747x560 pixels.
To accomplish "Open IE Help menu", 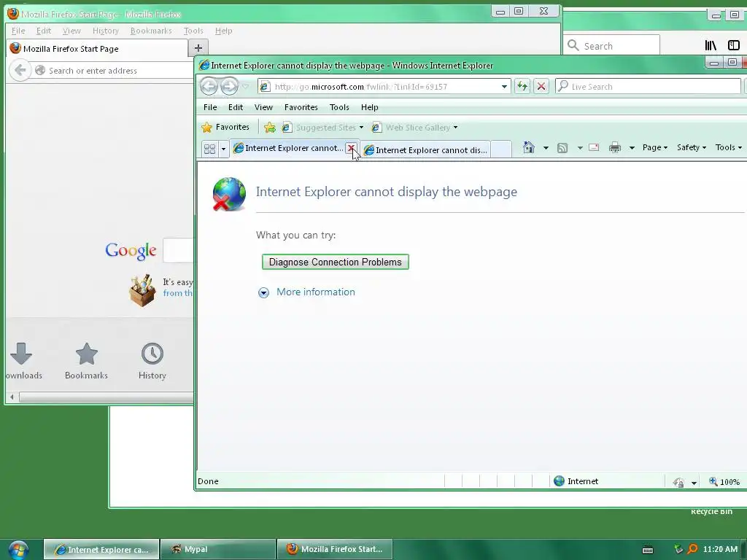I will click(x=369, y=107).
